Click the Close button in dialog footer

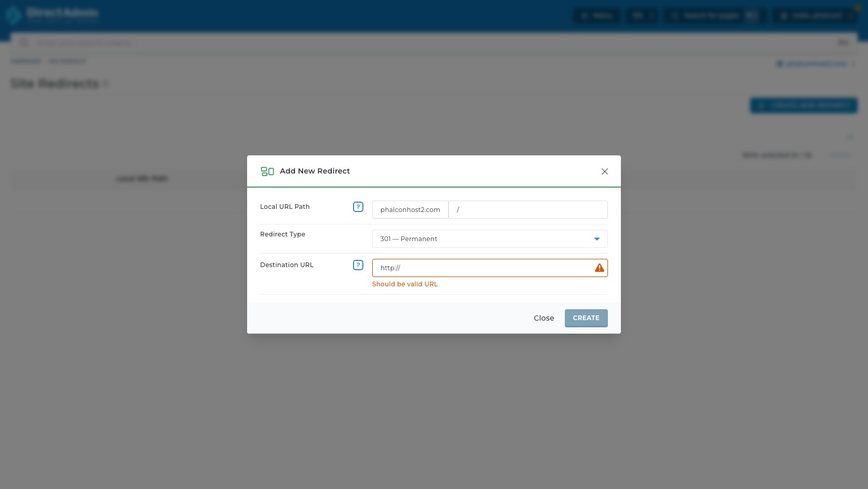pyautogui.click(x=544, y=318)
